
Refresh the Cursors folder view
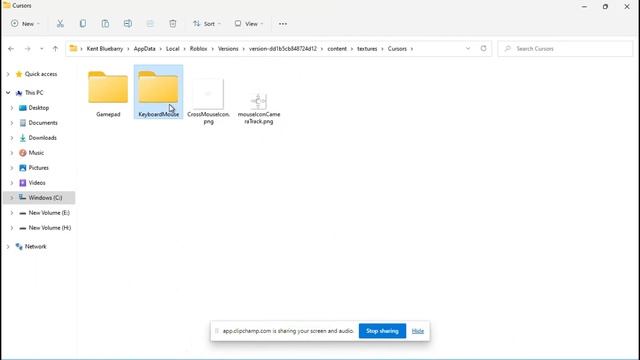pyautogui.click(x=483, y=48)
